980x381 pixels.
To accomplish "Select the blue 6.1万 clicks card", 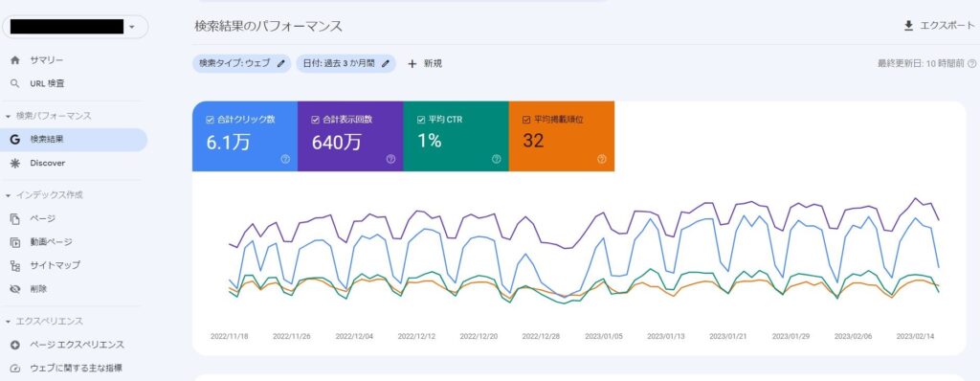I will point(245,136).
